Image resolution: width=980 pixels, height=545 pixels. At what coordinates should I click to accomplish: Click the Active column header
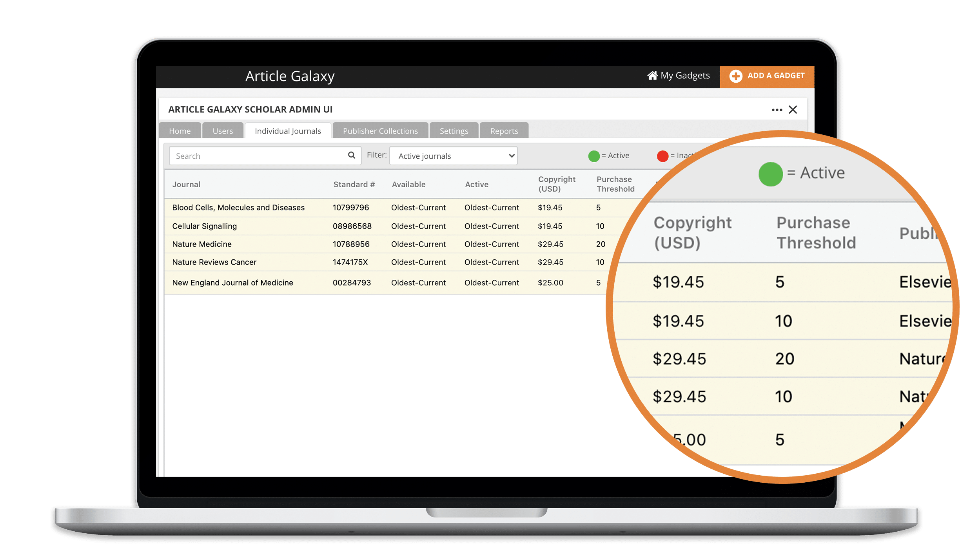(x=477, y=185)
